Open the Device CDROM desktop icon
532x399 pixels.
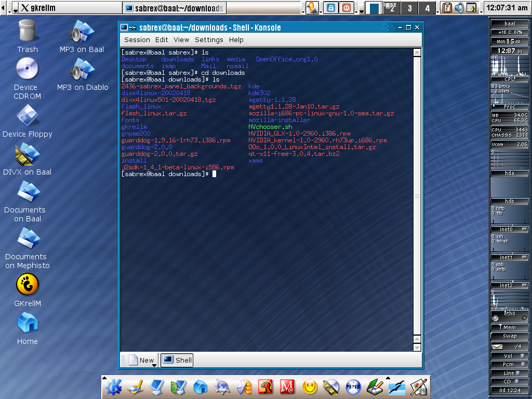pos(27,78)
